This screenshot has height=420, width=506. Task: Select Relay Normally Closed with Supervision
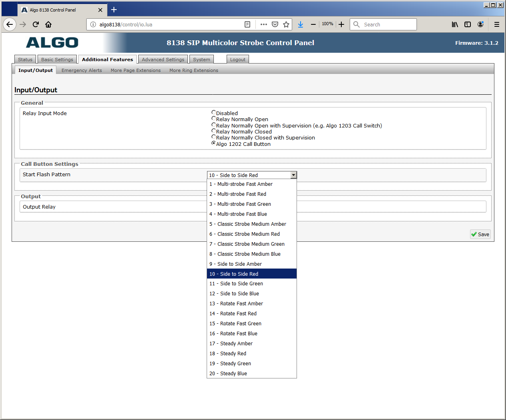pyautogui.click(x=214, y=137)
